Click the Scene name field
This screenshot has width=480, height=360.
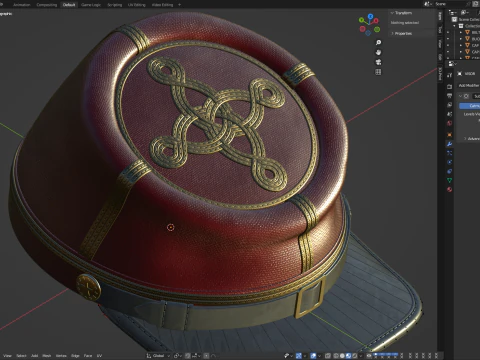[453, 4]
